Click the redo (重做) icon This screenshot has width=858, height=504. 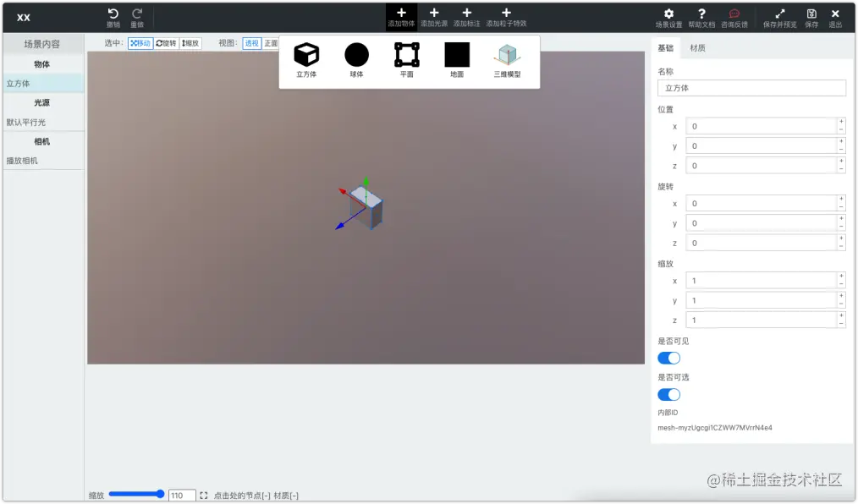137,14
